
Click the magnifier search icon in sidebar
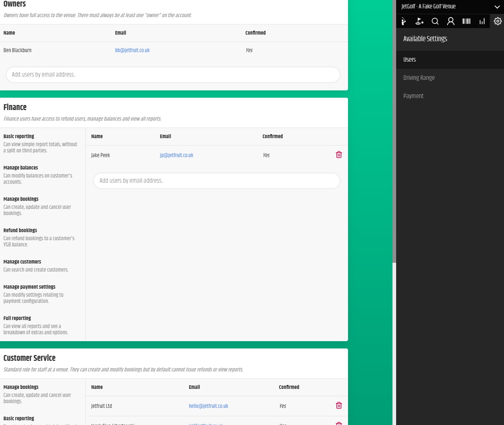pos(435,21)
